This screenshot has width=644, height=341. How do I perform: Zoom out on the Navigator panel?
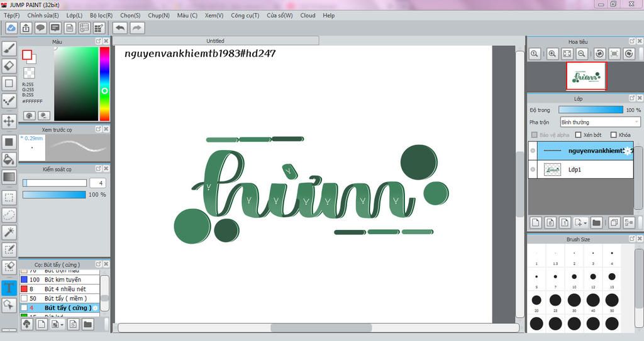pos(582,54)
